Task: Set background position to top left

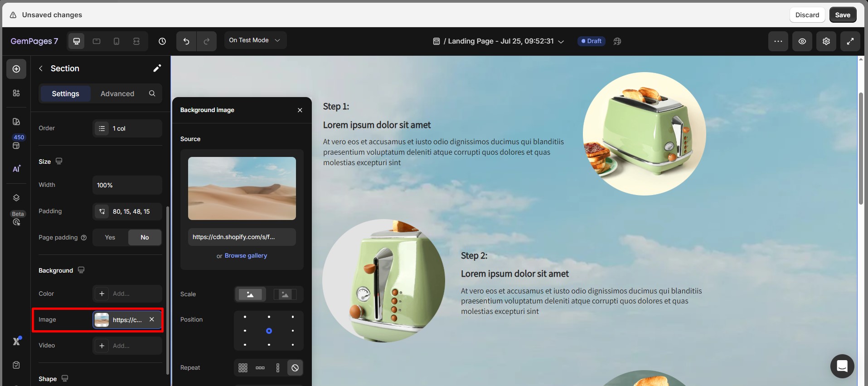Action: pos(245,317)
